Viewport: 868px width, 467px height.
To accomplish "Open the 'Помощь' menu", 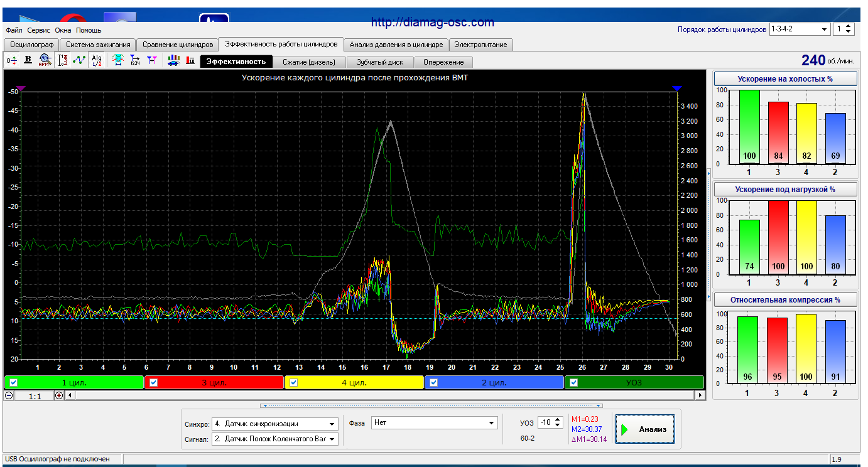I will coord(89,30).
